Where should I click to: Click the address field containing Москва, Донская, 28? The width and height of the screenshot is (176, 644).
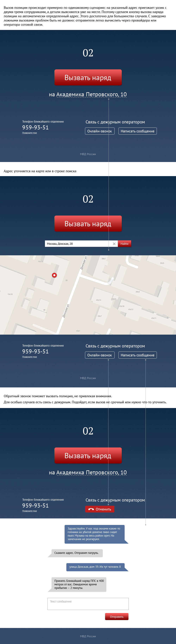click(x=77, y=244)
